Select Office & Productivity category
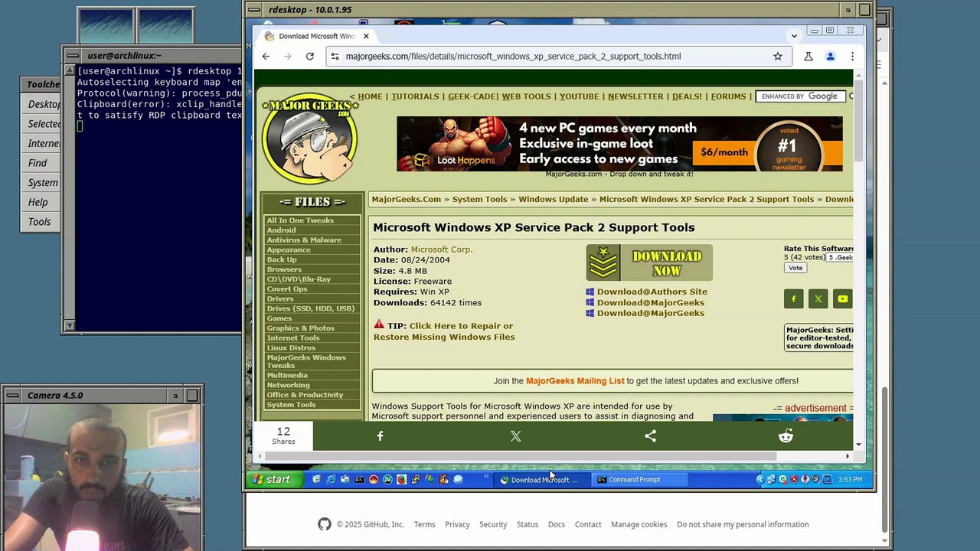Viewport: 980px width, 551px height. [305, 395]
